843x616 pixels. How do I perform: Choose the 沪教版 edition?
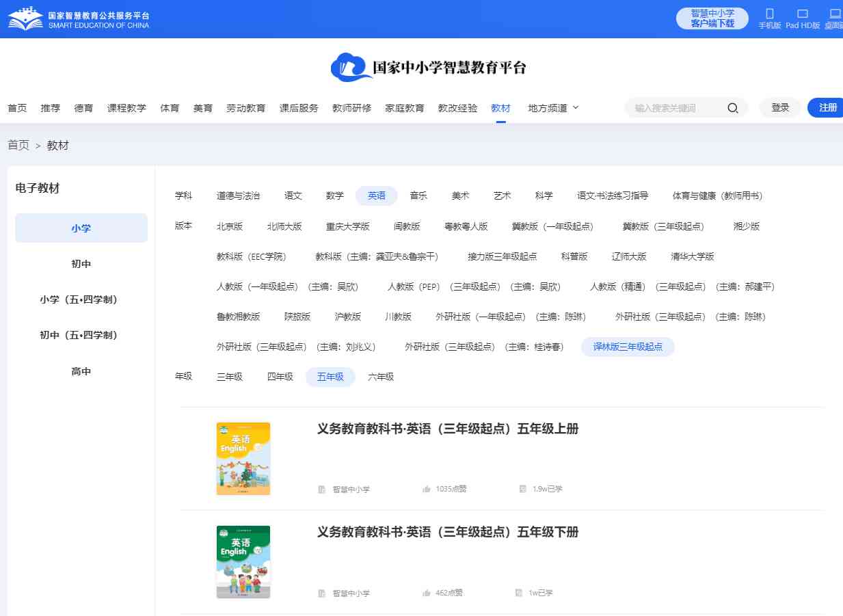(x=348, y=317)
